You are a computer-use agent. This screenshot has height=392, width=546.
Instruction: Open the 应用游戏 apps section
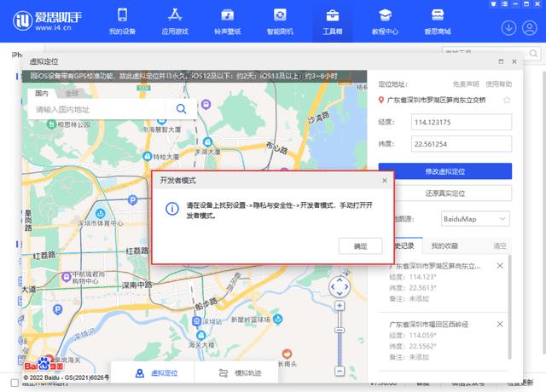click(175, 21)
